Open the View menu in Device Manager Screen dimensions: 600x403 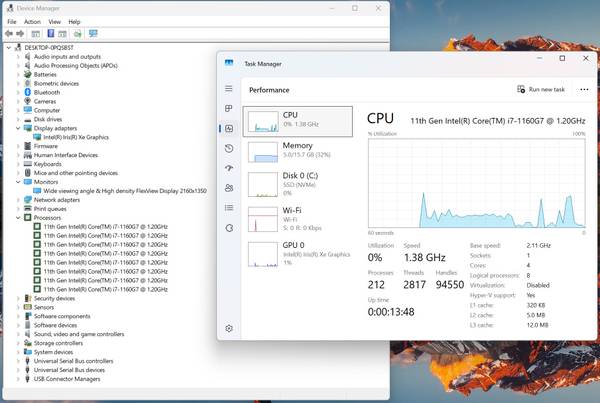pyautogui.click(x=54, y=21)
